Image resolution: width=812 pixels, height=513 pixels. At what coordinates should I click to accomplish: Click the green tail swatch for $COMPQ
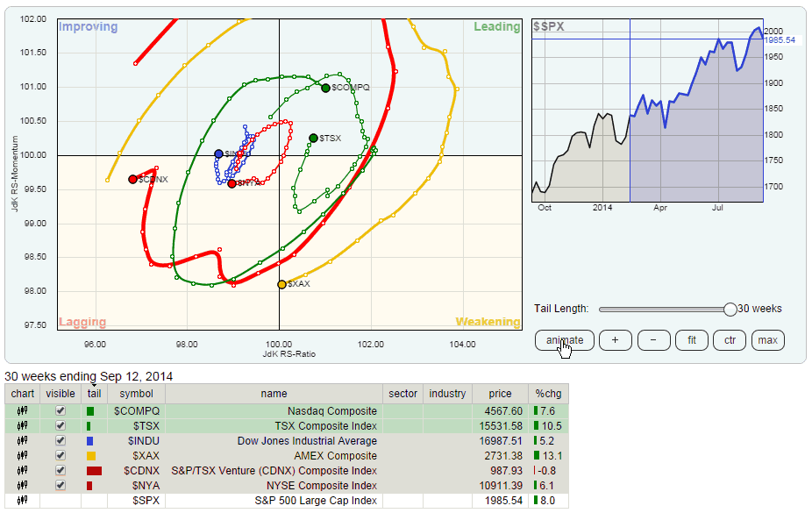[x=90, y=411]
